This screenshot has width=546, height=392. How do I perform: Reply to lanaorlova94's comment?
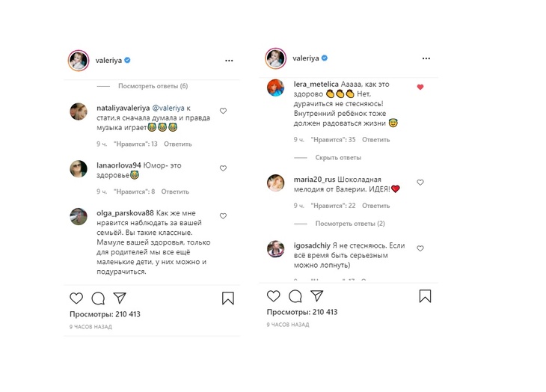[x=175, y=192]
